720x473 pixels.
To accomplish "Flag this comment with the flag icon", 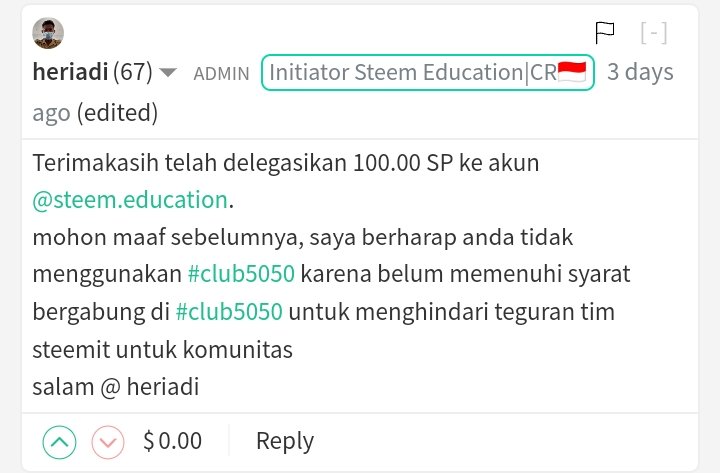I will pos(605,33).
